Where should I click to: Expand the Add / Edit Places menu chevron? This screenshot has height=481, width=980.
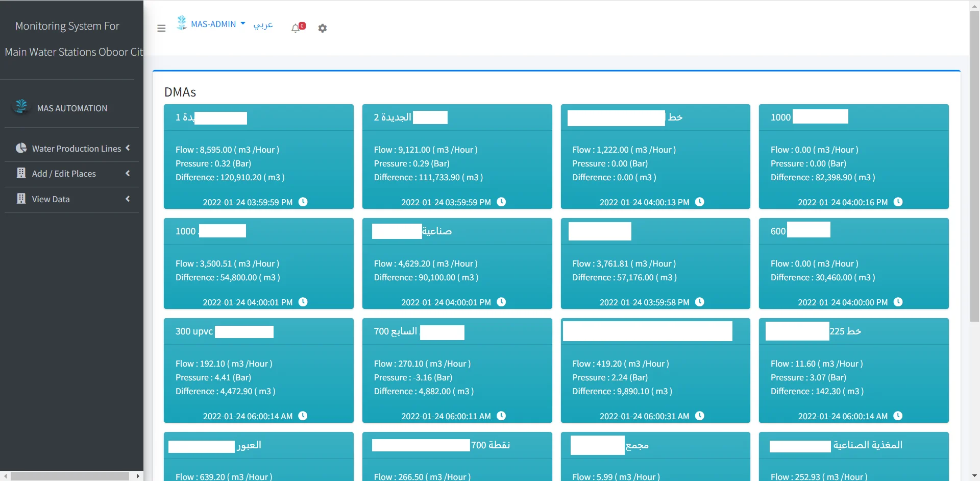click(128, 173)
